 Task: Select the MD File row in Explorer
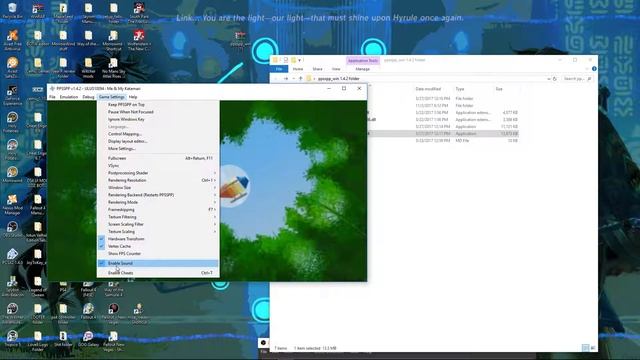point(443,140)
